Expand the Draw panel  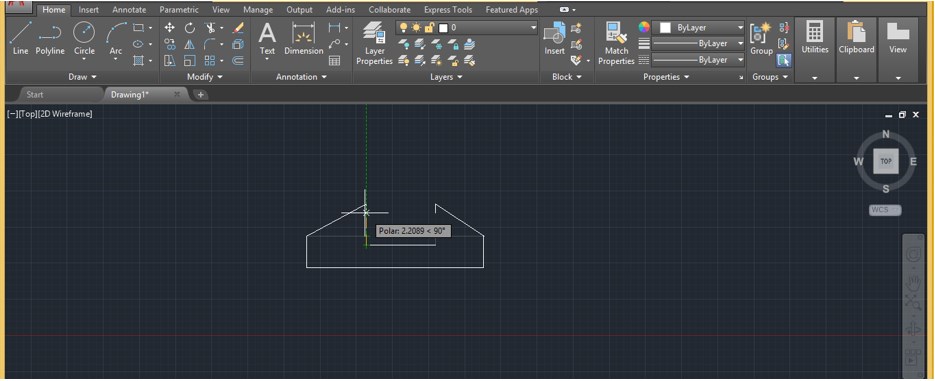coord(82,77)
